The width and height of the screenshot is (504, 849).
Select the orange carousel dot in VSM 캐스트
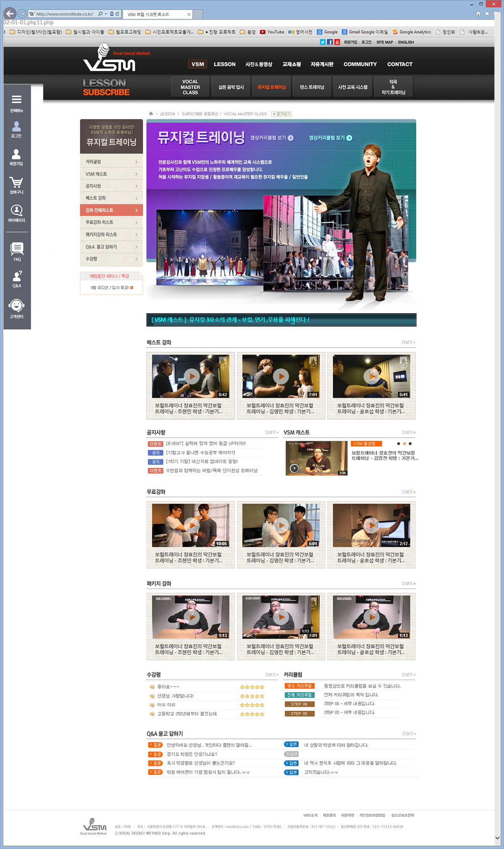coord(404,444)
